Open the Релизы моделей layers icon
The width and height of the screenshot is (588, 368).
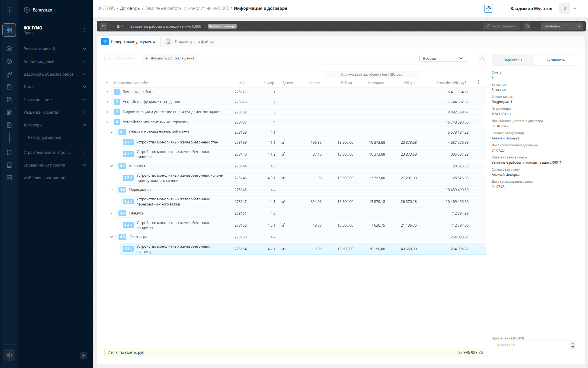tap(9, 49)
